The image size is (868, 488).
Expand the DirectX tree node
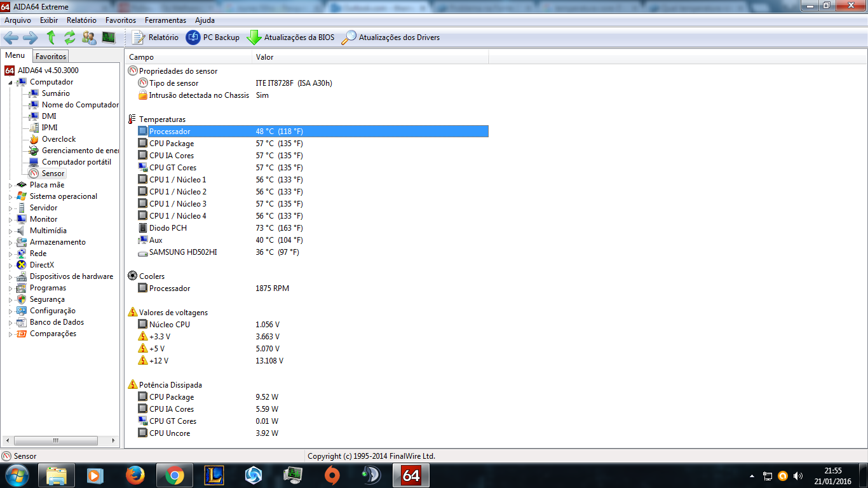[x=11, y=265]
